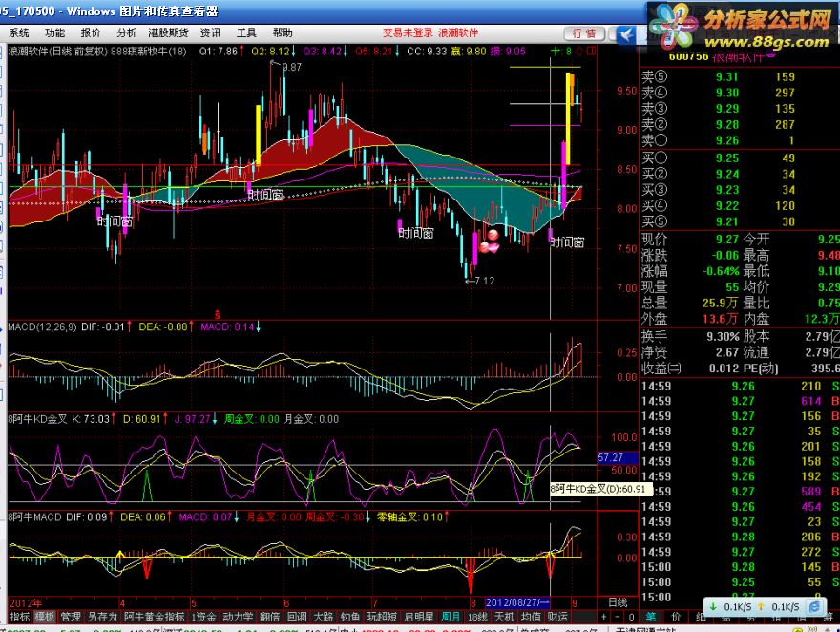Open the 帮助 menu
The height and width of the screenshot is (632, 840).
pos(283,33)
